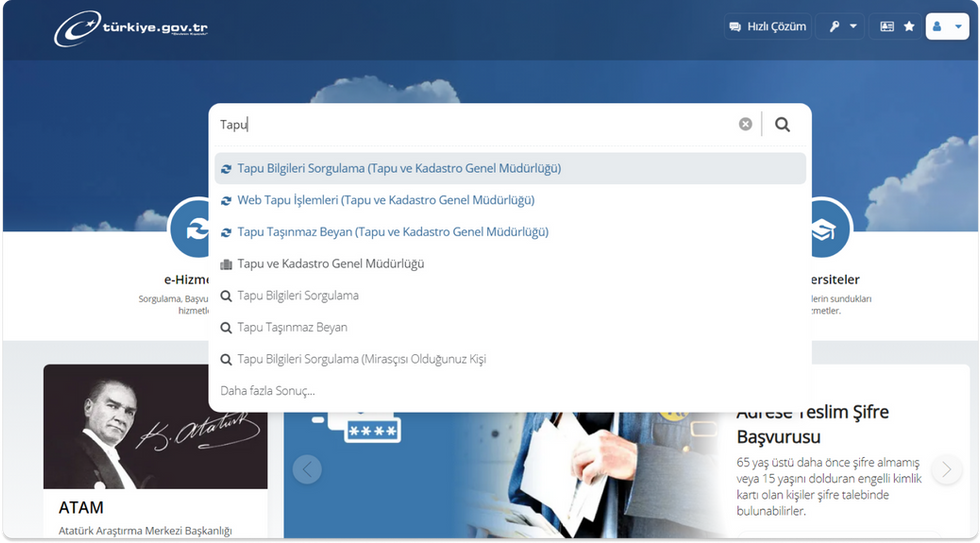Click the e-Hizmetler heading text
The image size is (980, 543).
tap(186, 279)
